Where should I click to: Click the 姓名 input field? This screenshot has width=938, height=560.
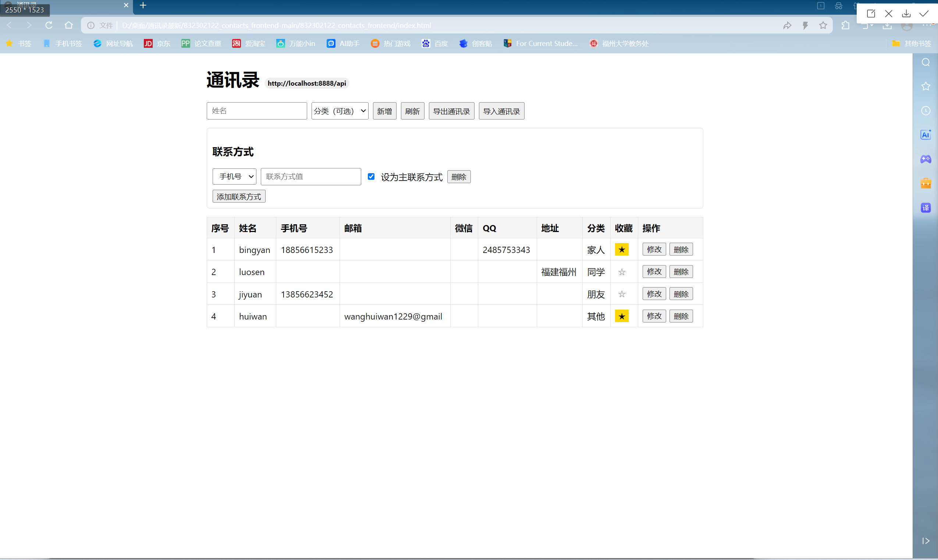[257, 111]
